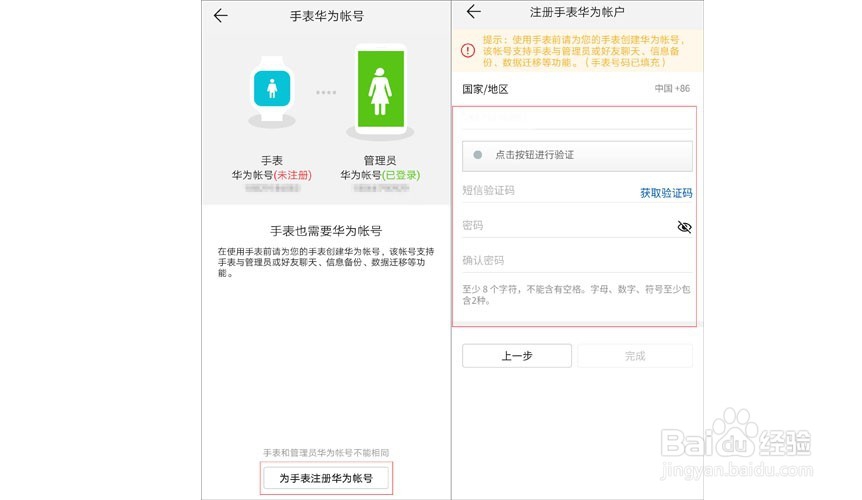The height and width of the screenshot is (500, 862).
Task: Click the 未注册 status text under 手表
Action: coord(292,175)
